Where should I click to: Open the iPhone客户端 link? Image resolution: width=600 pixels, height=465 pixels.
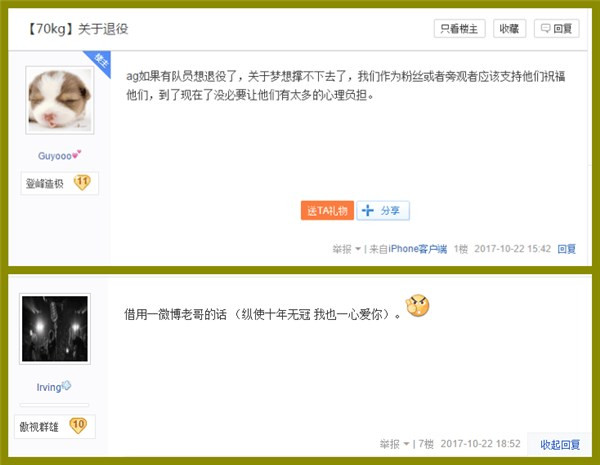pyautogui.click(x=417, y=249)
